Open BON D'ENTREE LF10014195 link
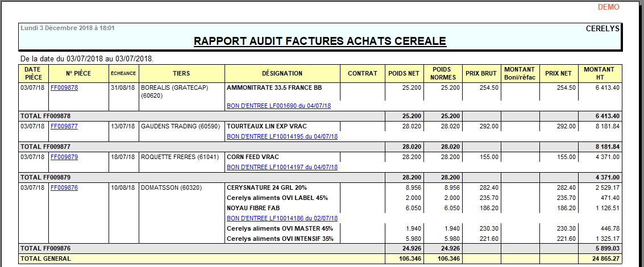 (x=282, y=136)
